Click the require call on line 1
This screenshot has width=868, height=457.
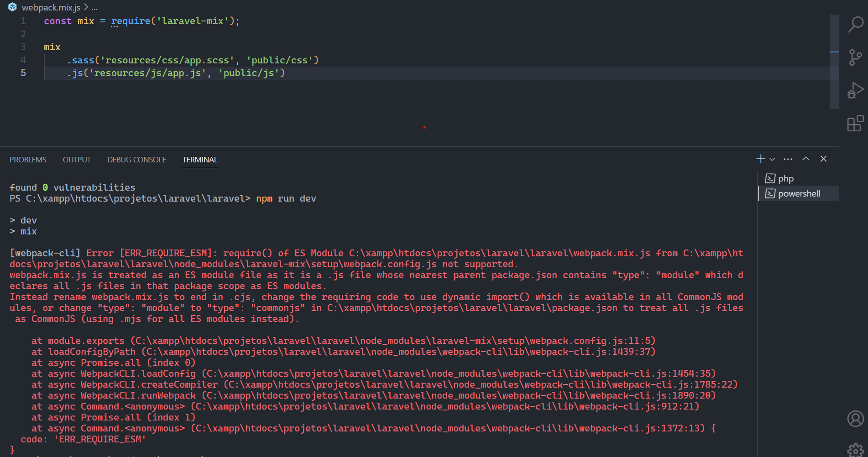click(x=131, y=21)
